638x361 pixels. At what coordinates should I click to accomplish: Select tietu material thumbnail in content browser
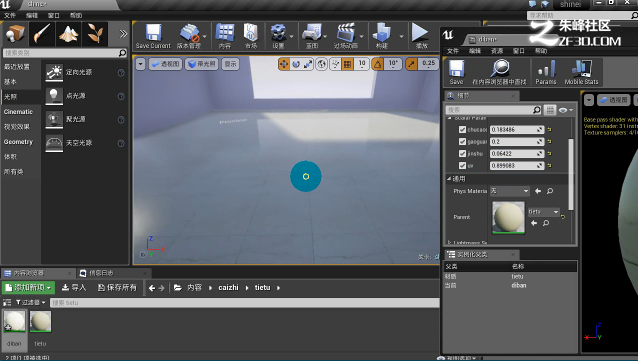pyautogui.click(x=40, y=322)
